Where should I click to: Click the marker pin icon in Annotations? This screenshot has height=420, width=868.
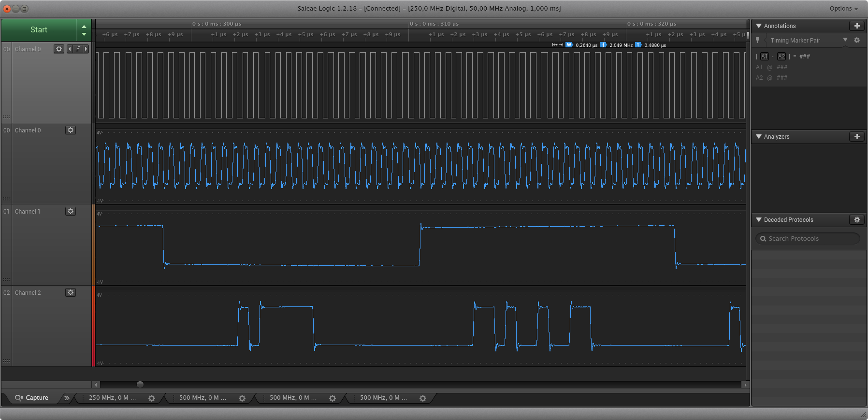758,41
